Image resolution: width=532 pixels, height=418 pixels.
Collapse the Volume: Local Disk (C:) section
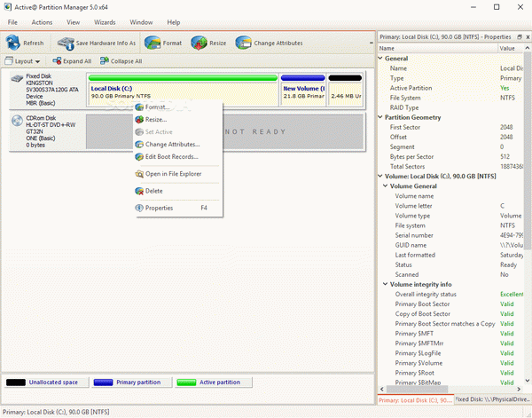pos(380,176)
